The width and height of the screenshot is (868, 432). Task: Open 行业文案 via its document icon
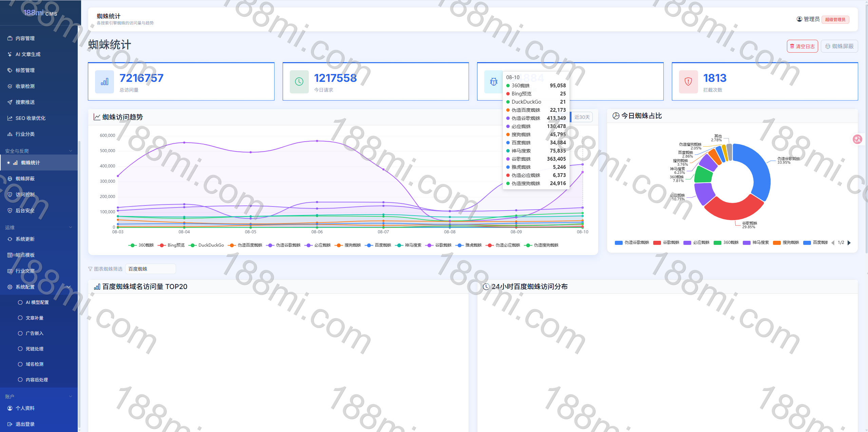coord(10,271)
